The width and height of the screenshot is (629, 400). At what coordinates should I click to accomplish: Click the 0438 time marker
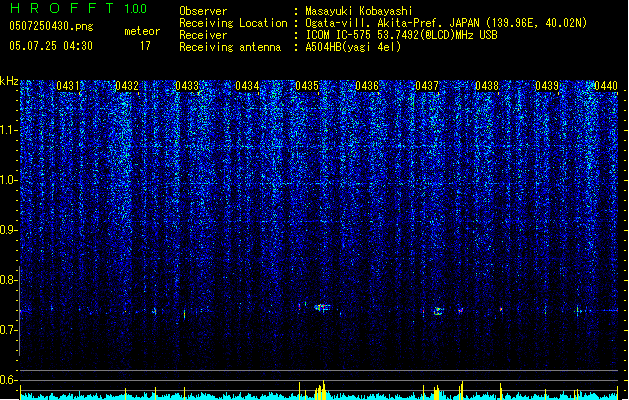tap(487, 86)
